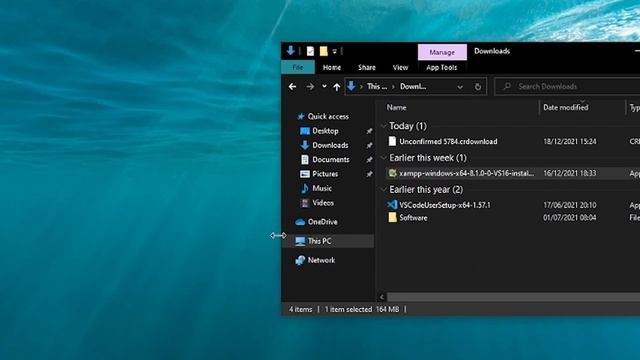
Task: Select Quick access in navigation pane
Action: [328, 116]
